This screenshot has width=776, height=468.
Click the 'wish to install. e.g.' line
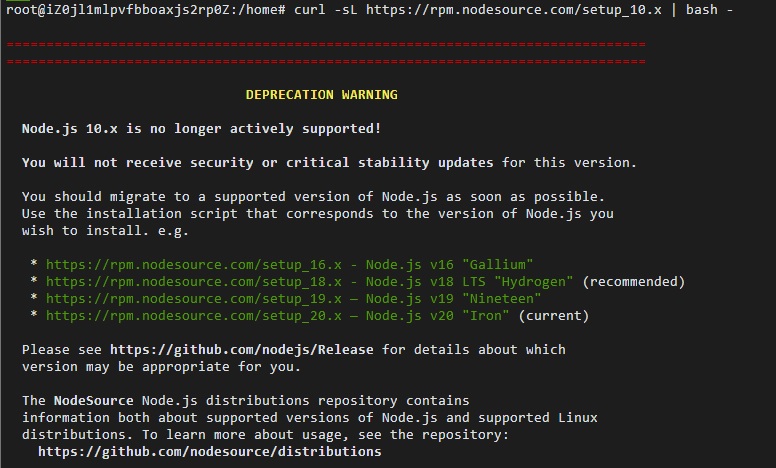coord(105,231)
